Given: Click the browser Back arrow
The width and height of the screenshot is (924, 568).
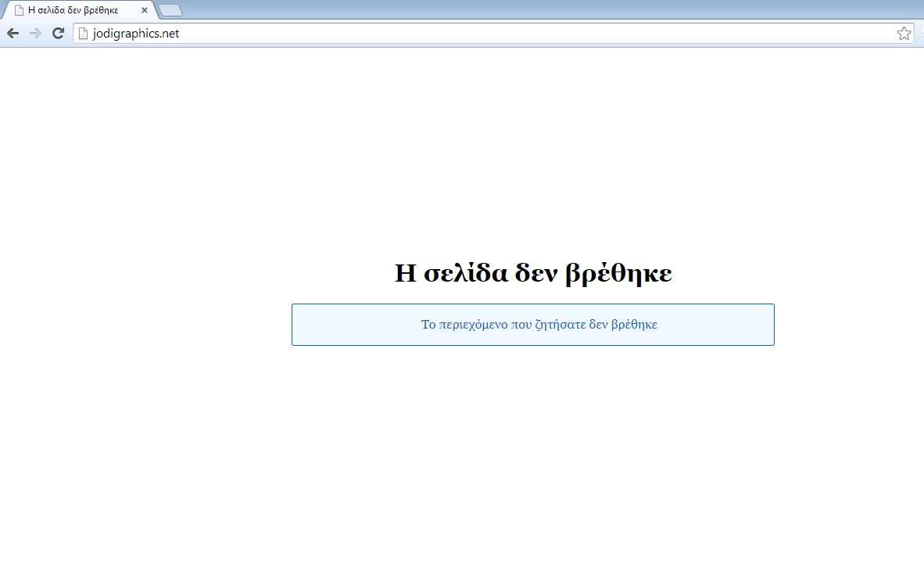Looking at the screenshot, I should [x=13, y=33].
